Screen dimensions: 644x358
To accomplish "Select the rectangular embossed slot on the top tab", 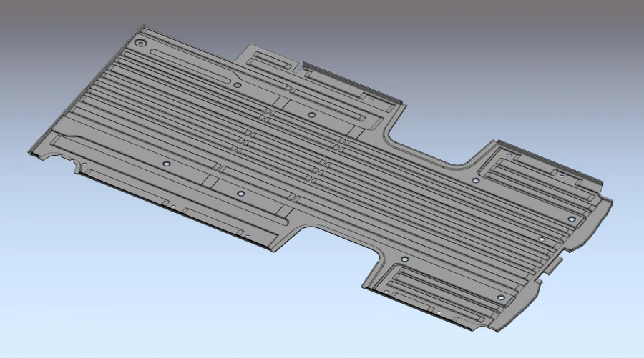I will (x=271, y=59).
